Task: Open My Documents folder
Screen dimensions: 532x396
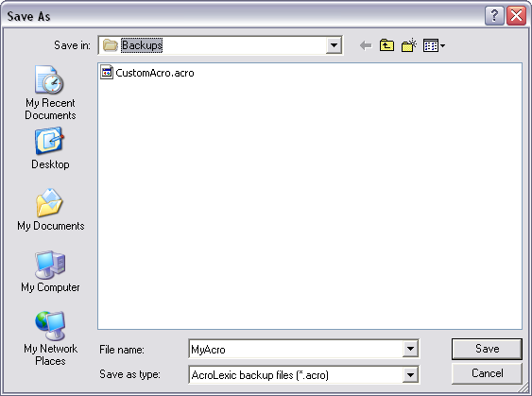Action: click(50, 210)
